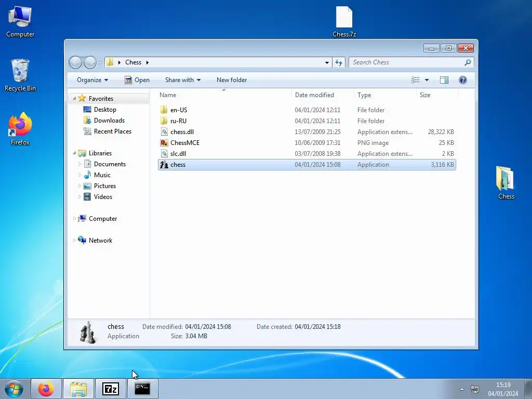This screenshot has width=532, height=399.
Task: Select the Chess folder on desktop
Action: coord(506,182)
